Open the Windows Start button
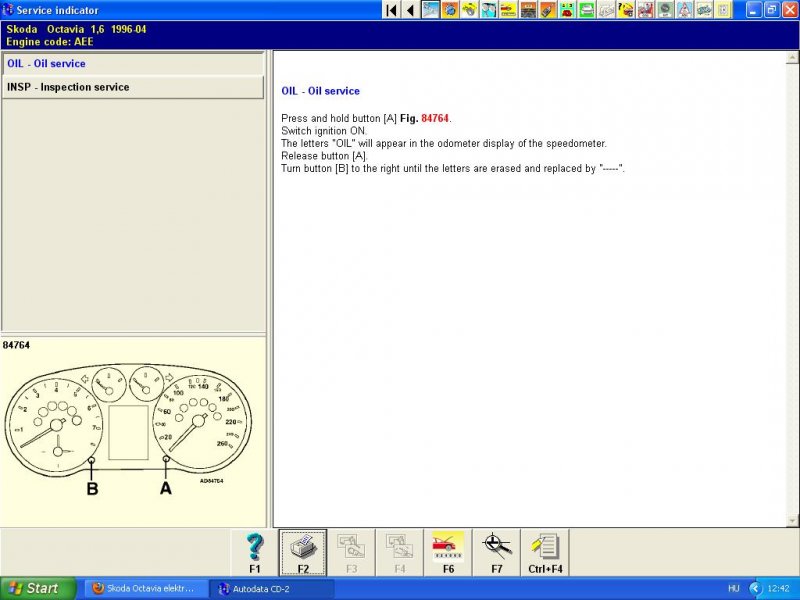Screen dimensions: 800x600 pos(38,588)
